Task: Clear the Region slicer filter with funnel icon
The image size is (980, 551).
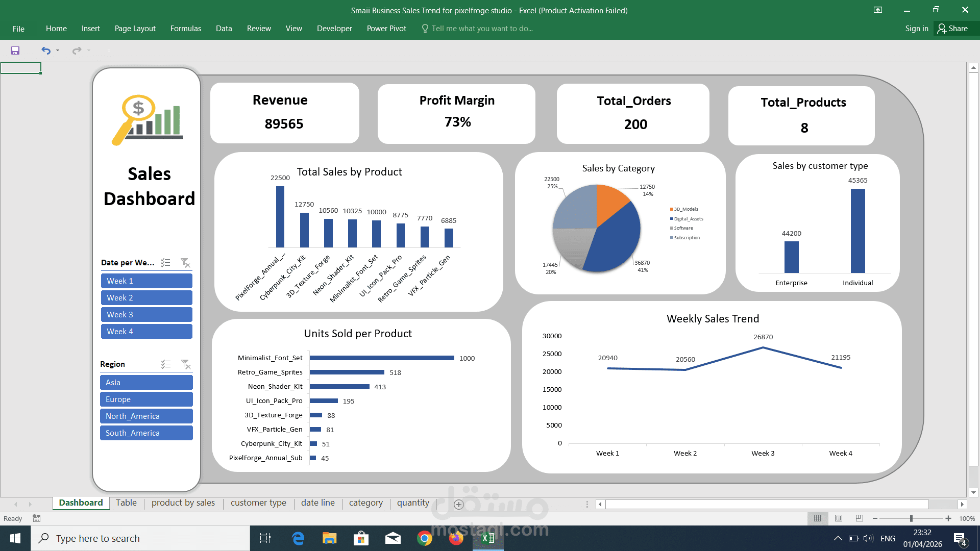Action: [x=185, y=363]
